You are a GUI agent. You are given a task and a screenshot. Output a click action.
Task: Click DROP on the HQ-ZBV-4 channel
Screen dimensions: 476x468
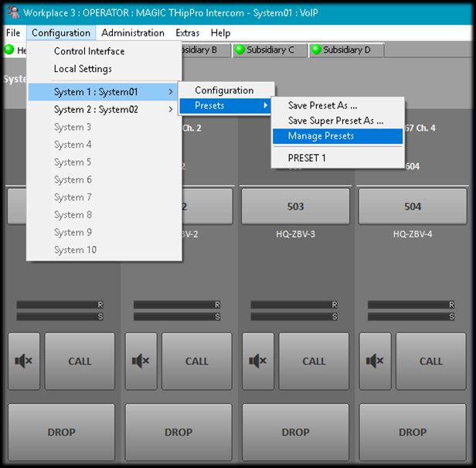pyautogui.click(x=413, y=432)
